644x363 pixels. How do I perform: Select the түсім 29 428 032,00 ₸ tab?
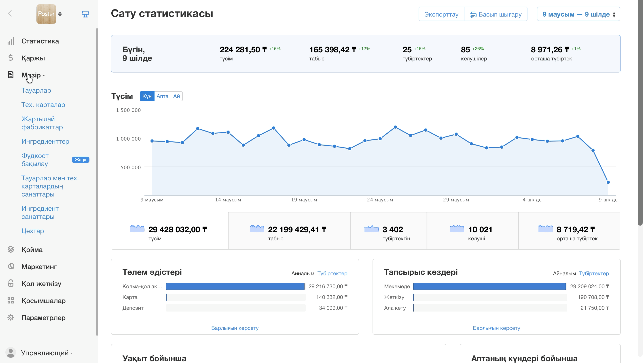point(170,231)
